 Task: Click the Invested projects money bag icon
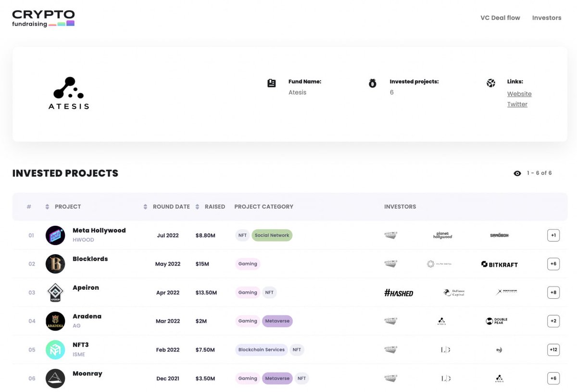point(373,84)
